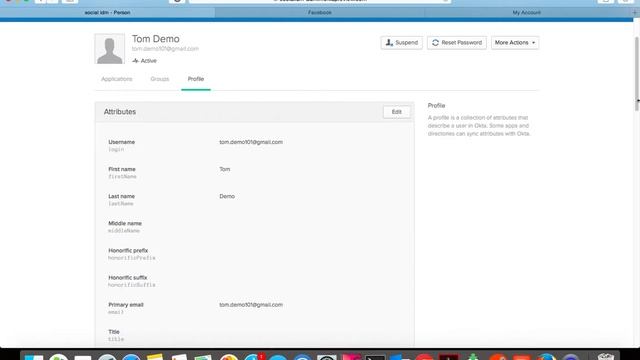Click the First name value Tom
The image size is (640, 360).
pyautogui.click(x=225, y=169)
